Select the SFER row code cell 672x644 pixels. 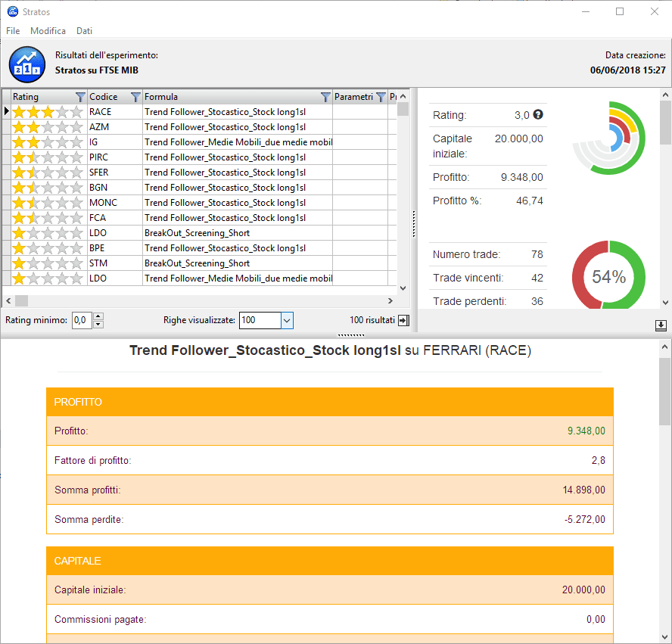click(115, 173)
